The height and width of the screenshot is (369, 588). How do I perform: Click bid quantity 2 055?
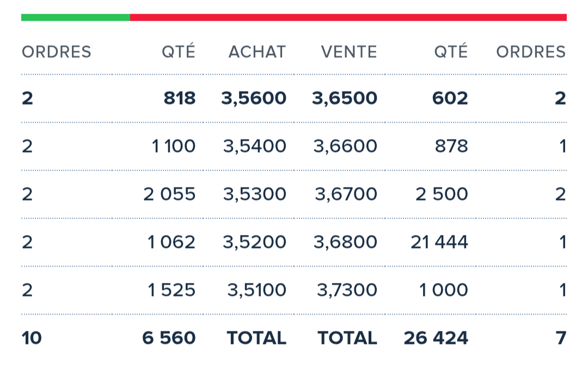click(169, 194)
